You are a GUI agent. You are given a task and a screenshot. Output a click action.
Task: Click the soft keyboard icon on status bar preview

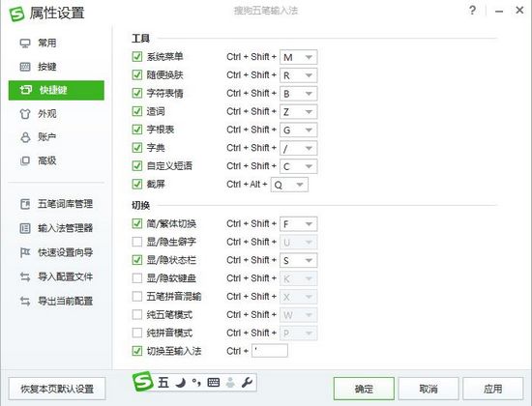(214, 383)
